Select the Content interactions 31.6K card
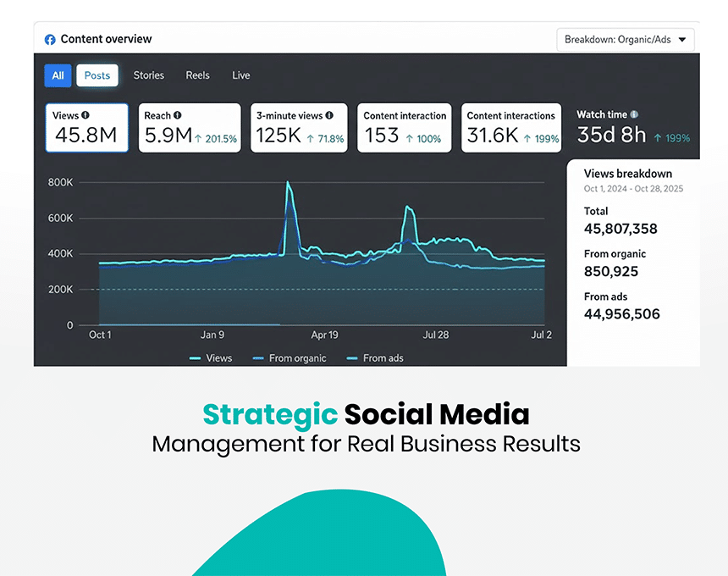 (x=511, y=128)
